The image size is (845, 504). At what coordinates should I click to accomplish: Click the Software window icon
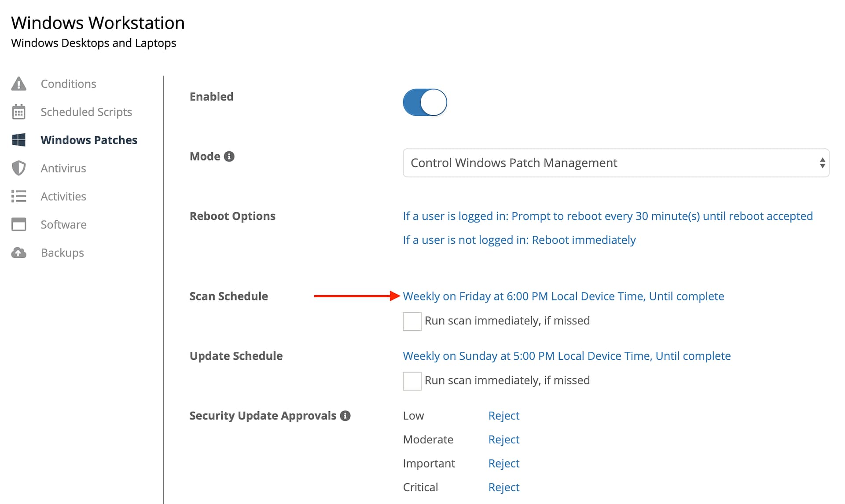point(18,224)
